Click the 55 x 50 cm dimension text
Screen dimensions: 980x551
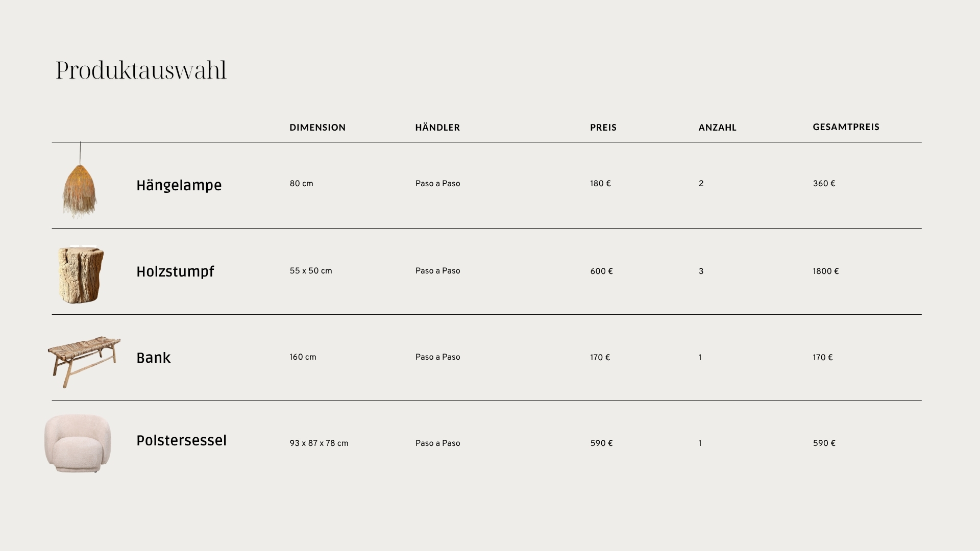(310, 271)
